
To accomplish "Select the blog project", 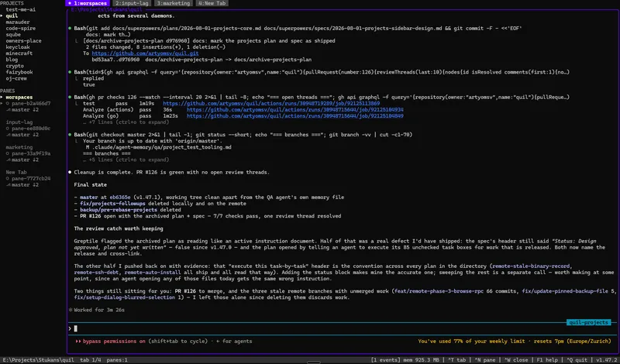I will (12, 60).
